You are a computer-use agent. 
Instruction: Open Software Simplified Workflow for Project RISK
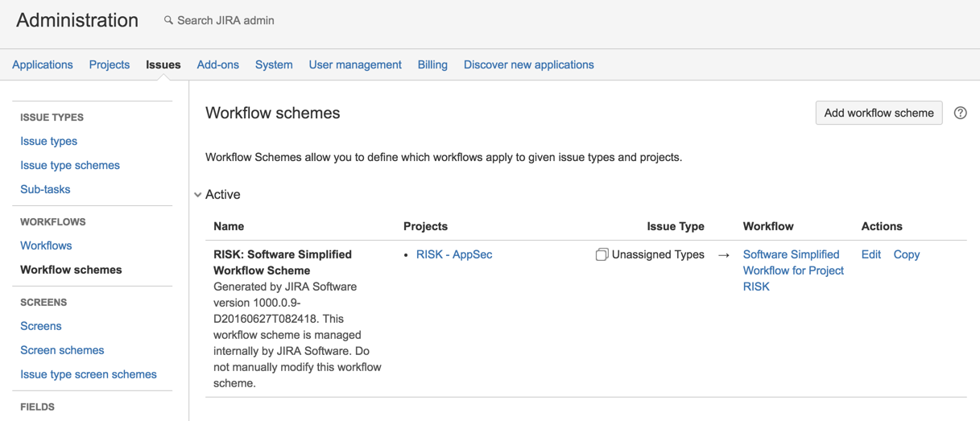pos(792,270)
